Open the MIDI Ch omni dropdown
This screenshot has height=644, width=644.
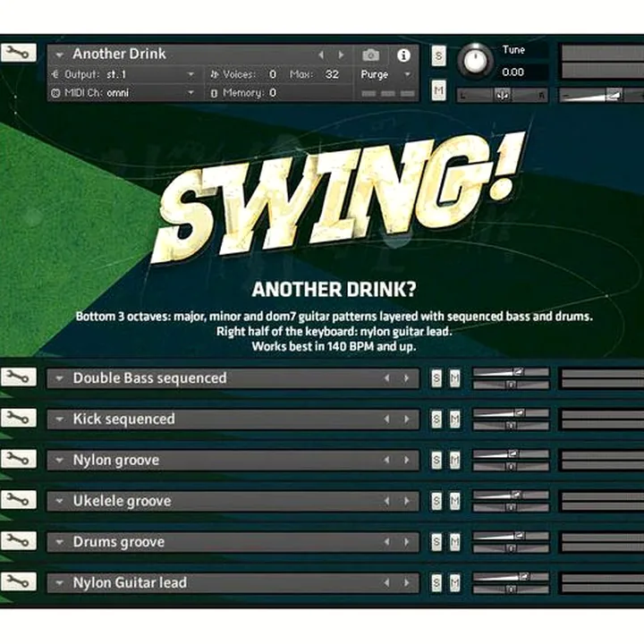[x=191, y=93]
